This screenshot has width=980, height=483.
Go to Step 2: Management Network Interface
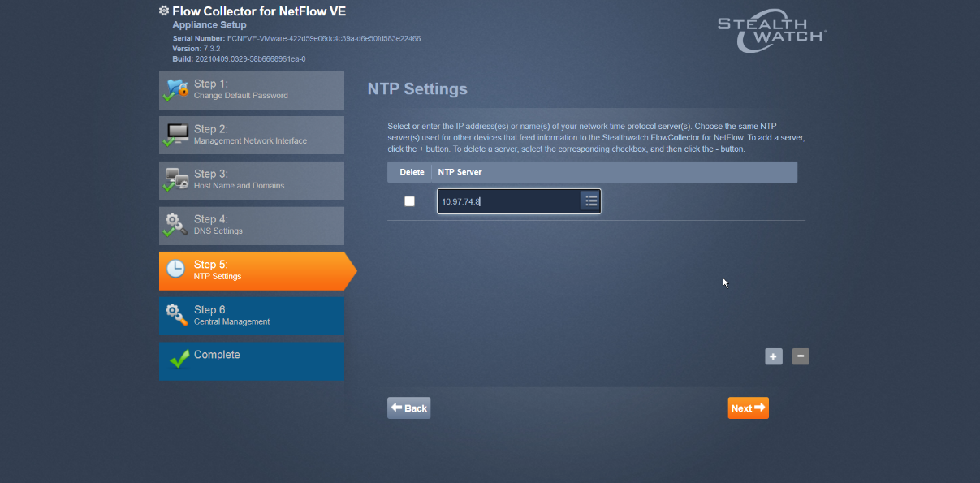point(252,135)
